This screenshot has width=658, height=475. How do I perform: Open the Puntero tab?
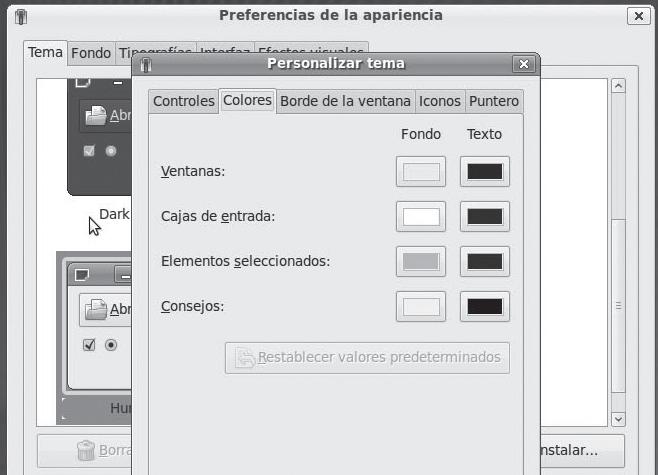(494, 101)
